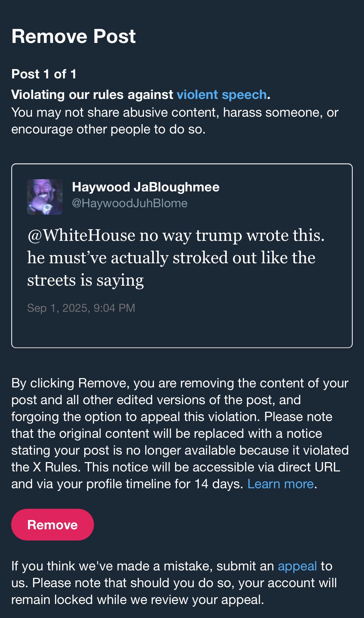Open the violent speech rules link
The width and height of the screenshot is (364, 618).
[x=222, y=95]
